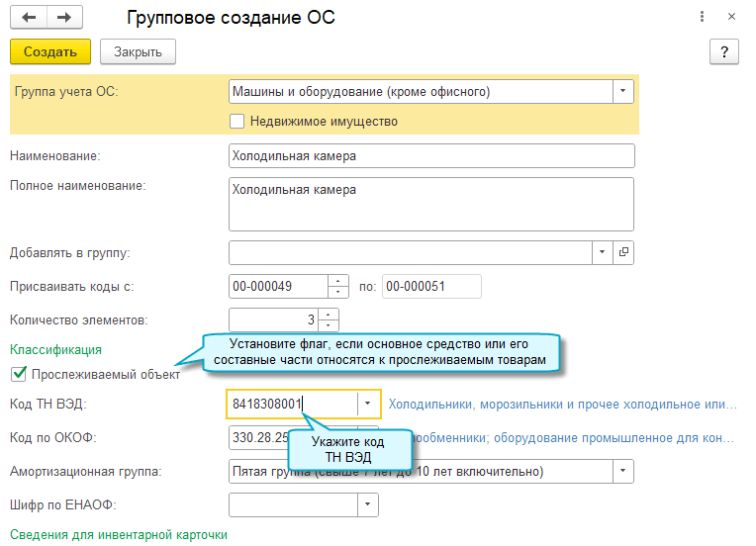Expand the Группа учета ОС dropdown

click(x=623, y=92)
